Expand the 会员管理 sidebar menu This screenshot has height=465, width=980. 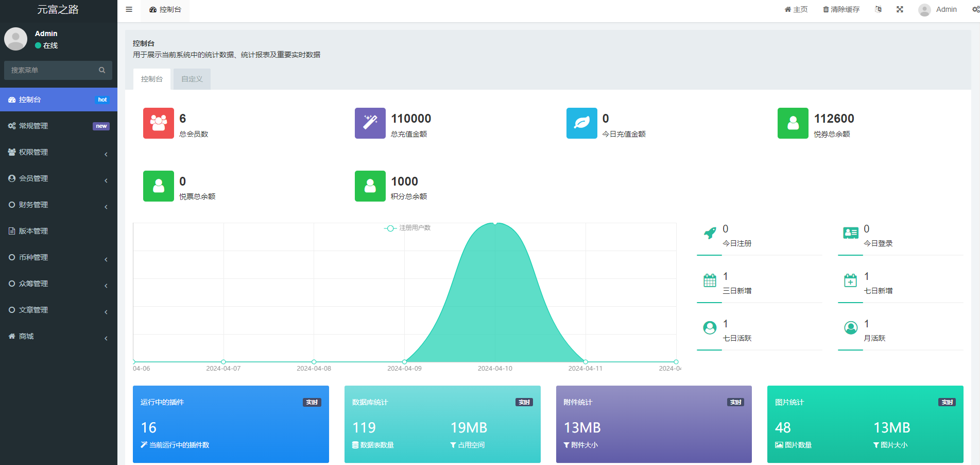(x=59, y=178)
